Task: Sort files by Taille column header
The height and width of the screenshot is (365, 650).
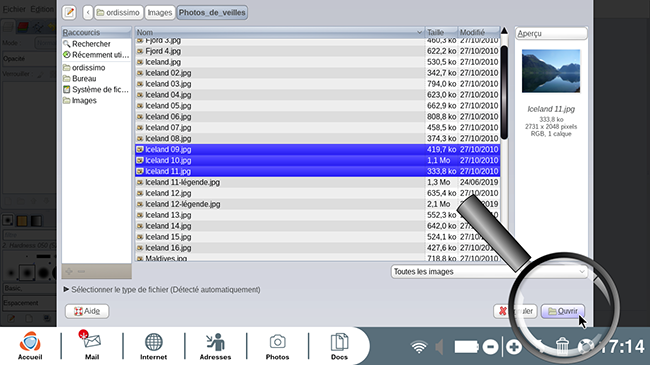Action: point(441,32)
